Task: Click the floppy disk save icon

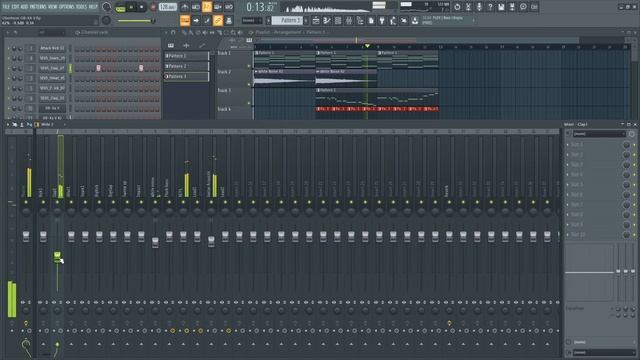Action: (x=501, y=7)
